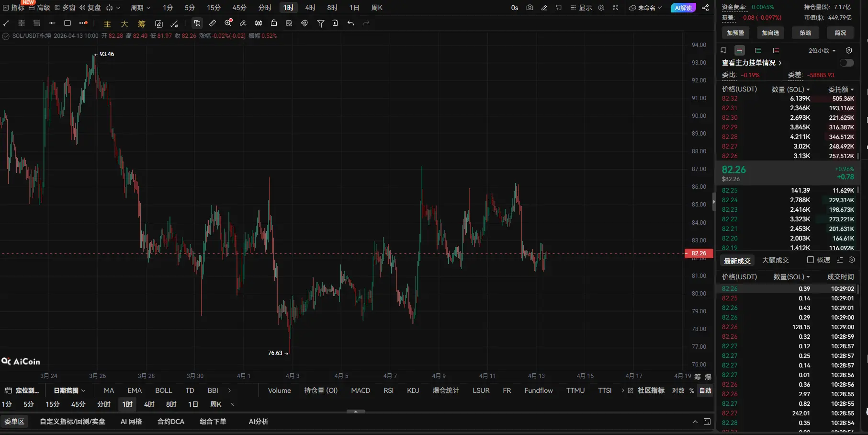This screenshot has height=435, width=868.
Task: Select the rectangle shape tool
Action: (x=68, y=23)
